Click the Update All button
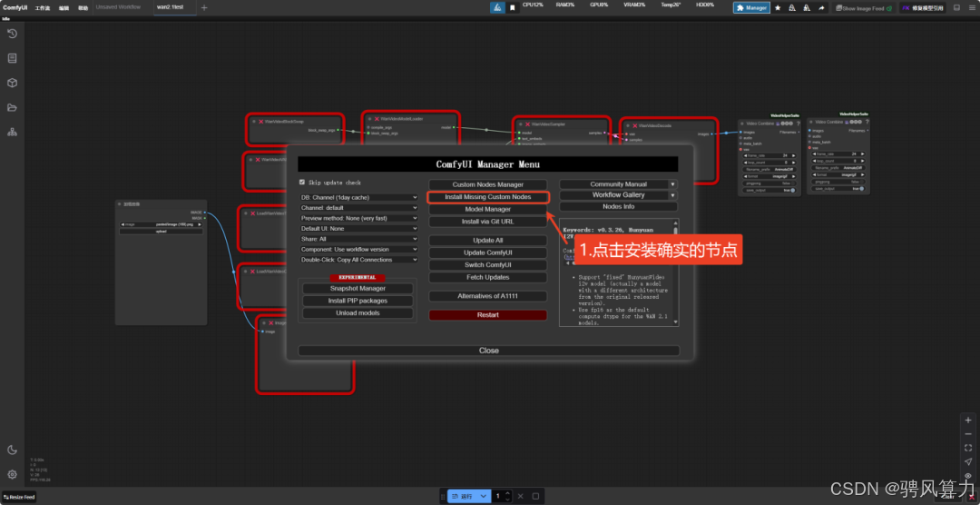Viewport: 980px width, 505px height. click(488, 241)
